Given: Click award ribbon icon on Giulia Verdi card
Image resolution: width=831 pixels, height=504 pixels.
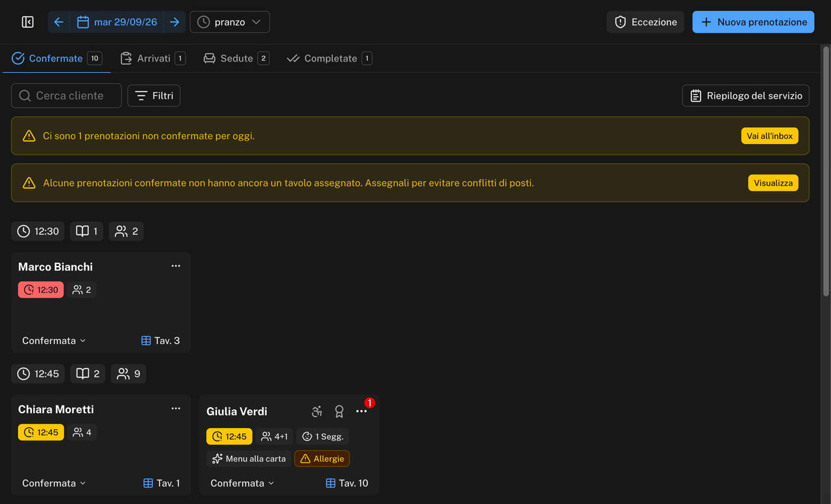Looking at the screenshot, I should (x=339, y=411).
